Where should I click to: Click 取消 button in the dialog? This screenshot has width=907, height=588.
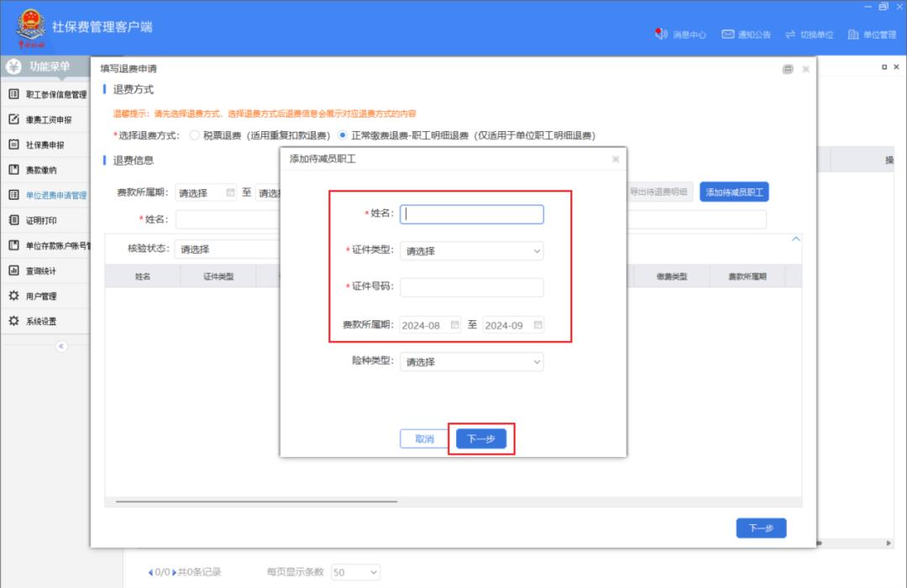click(424, 439)
